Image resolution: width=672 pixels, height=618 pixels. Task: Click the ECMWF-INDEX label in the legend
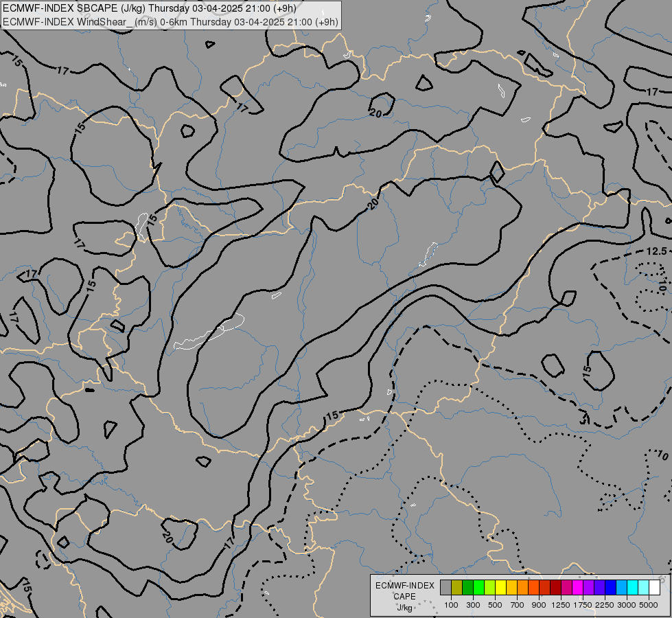(404, 586)
